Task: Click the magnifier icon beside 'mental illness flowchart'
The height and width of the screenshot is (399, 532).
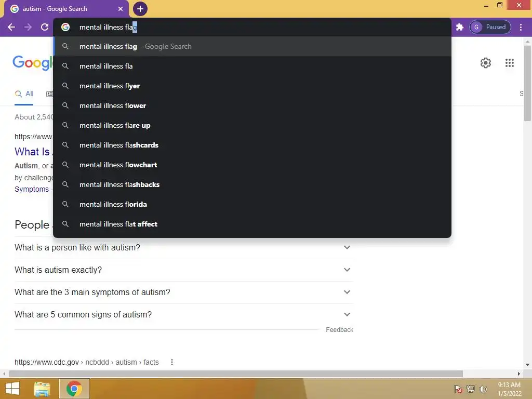Action: (x=65, y=165)
